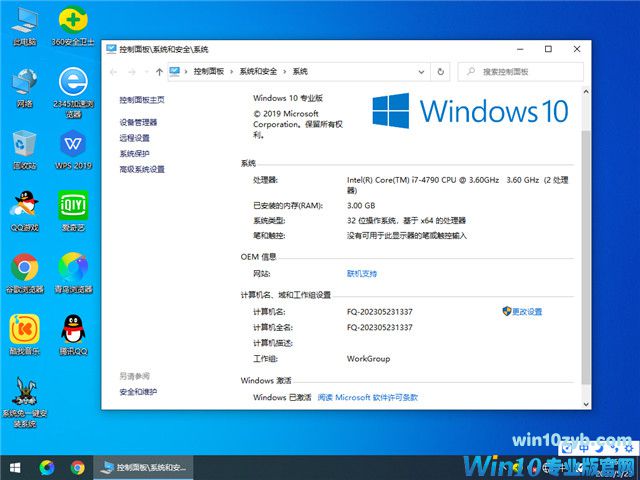Expand chevron after System and Security breadcrumb
This screenshot has width=640, height=480.
point(284,72)
